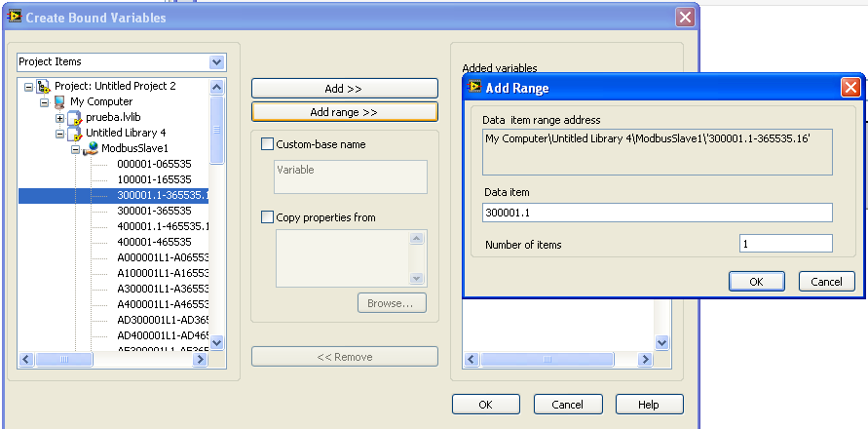
Task: Click the Data item field showing 300001.1
Action: pos(658,213)
